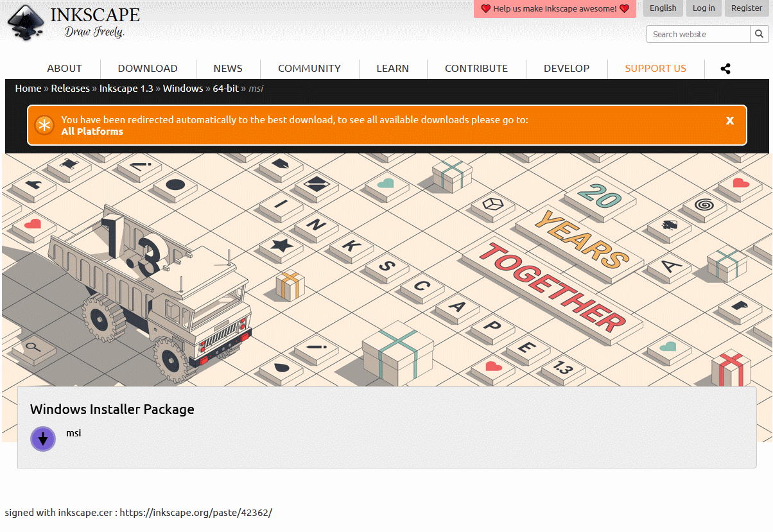The height and width of the screenshot is (532, 773).
Task: Open the DEVELOP menu
Action: (566, 69)
